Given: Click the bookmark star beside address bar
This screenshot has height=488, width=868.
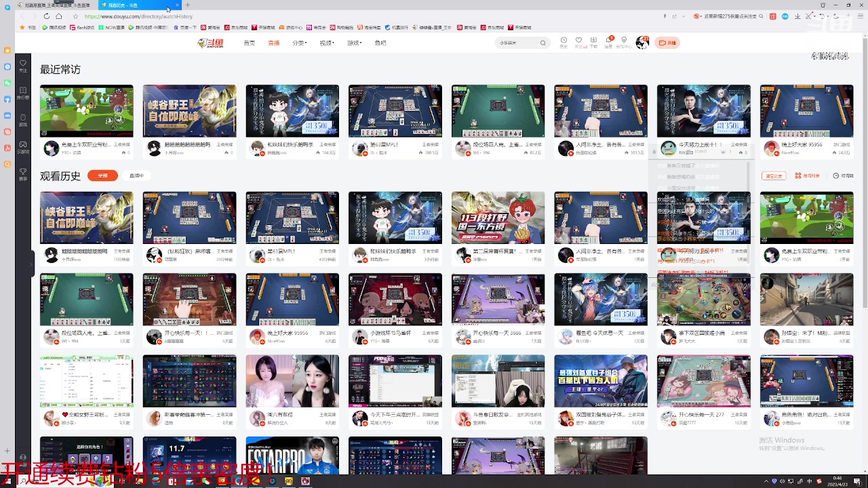Looking at the screenshot, I should (75, 16).
